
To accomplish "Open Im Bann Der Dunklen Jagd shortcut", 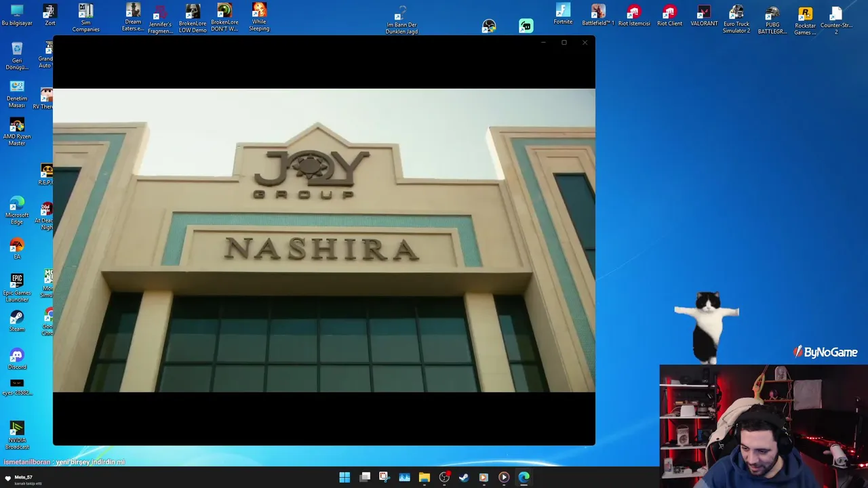I will pos(401,20).
